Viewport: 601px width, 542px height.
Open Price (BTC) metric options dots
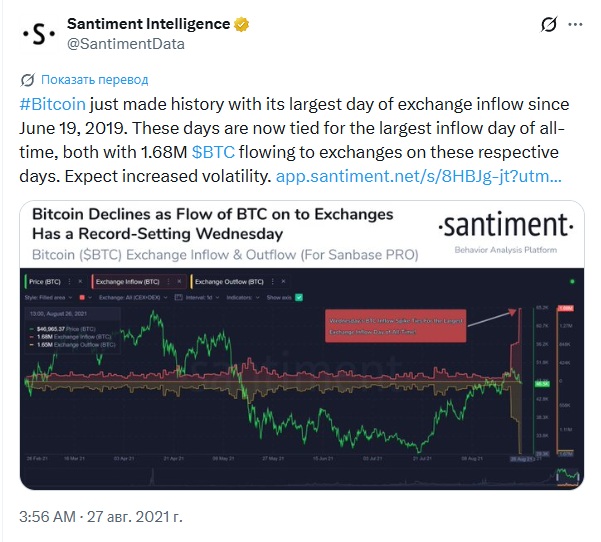coord(69,281)
